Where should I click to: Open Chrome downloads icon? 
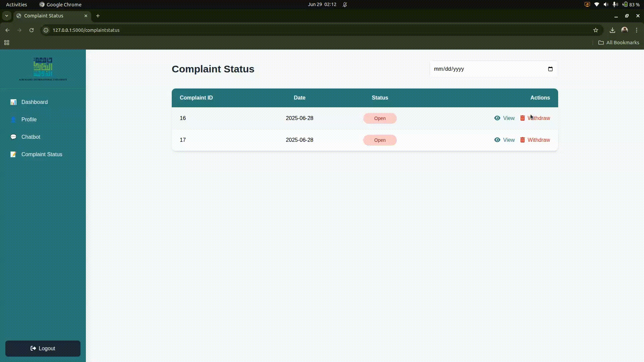[612, 30]
